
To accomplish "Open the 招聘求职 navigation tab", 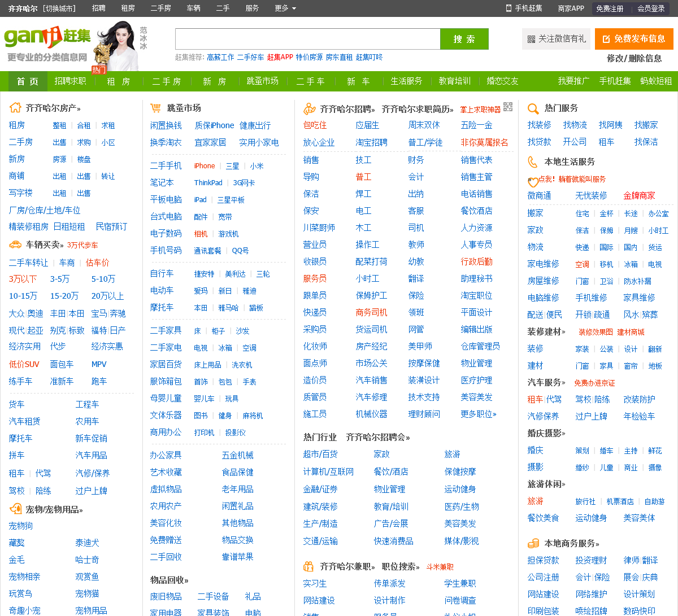I will point(71,81).
